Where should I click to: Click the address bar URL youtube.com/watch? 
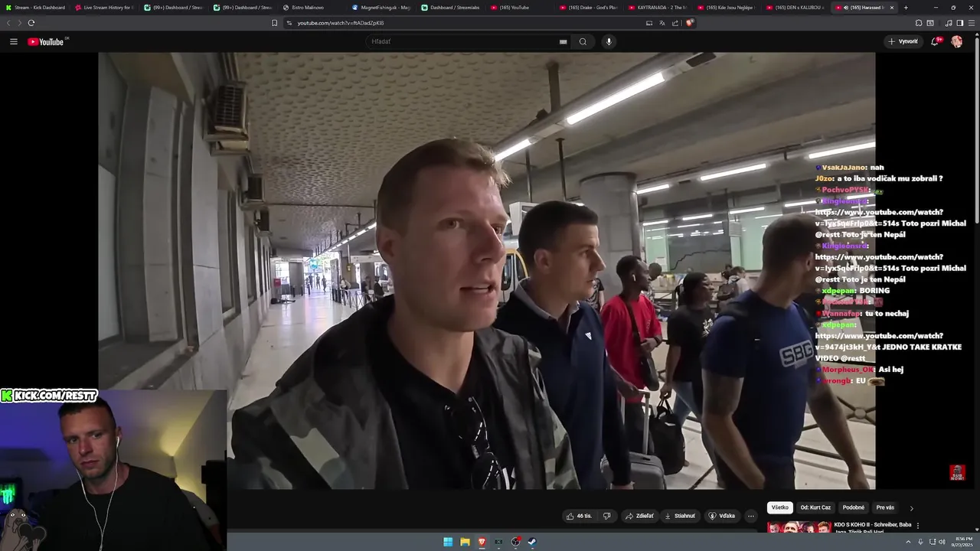tap(341, 23)
